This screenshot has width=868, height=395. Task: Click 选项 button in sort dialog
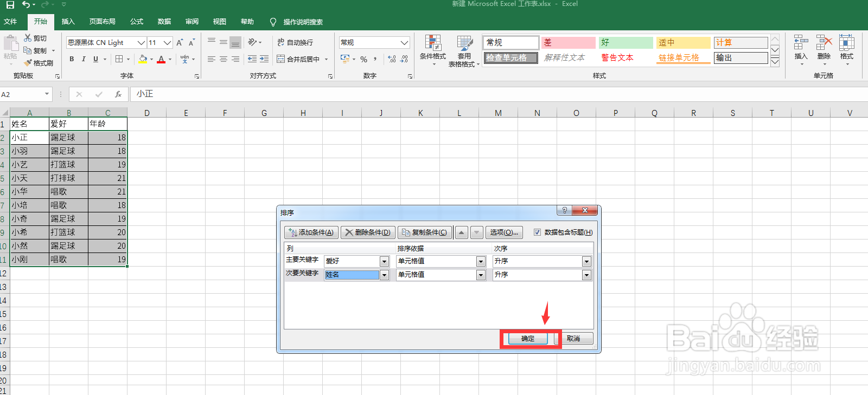click(x=504, y=232)
